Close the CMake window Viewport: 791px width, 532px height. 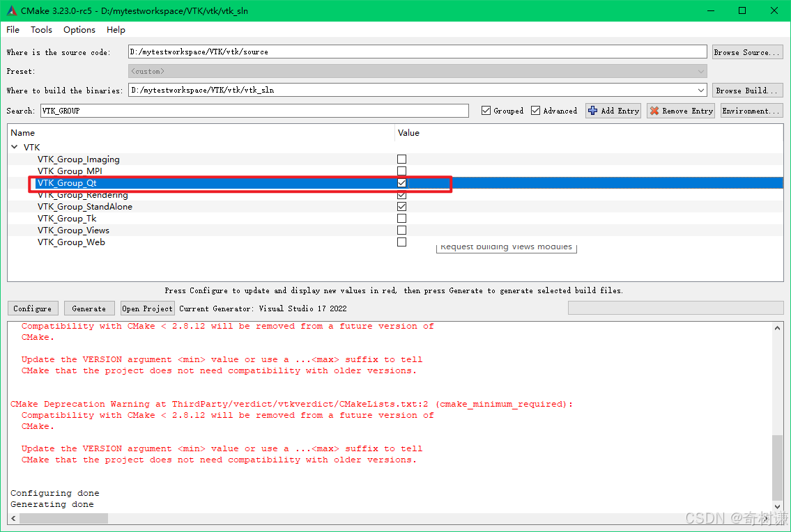point(774,10)
